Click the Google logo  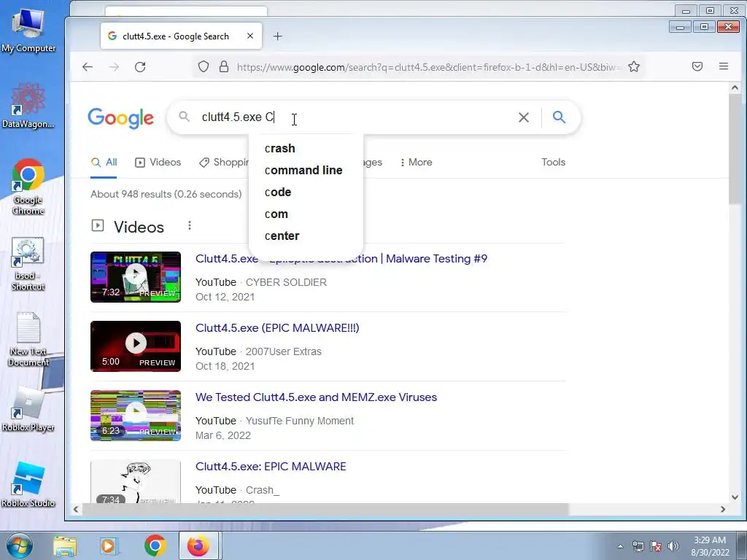[x=120, y=117]
